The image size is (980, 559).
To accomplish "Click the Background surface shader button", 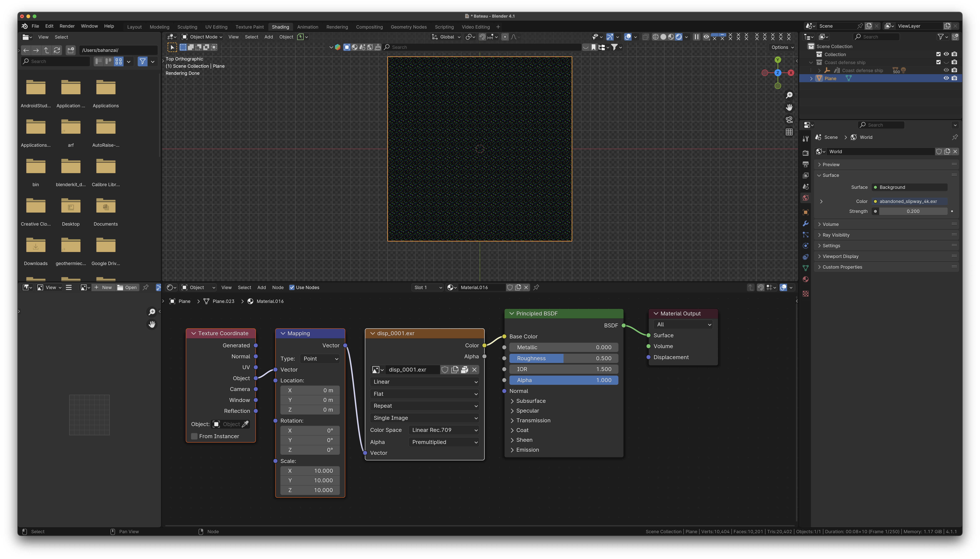I will pyautogui.click(x=909, y=187).
